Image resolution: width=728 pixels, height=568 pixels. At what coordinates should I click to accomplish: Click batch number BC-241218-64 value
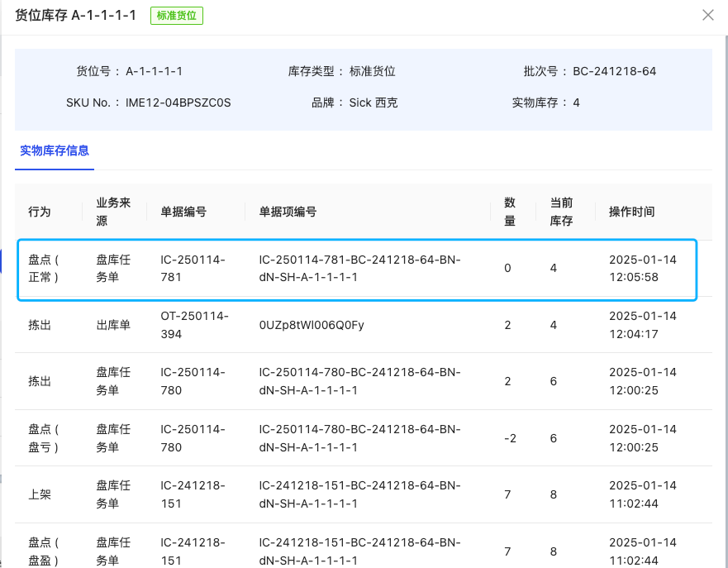click(x=614, y=71)
